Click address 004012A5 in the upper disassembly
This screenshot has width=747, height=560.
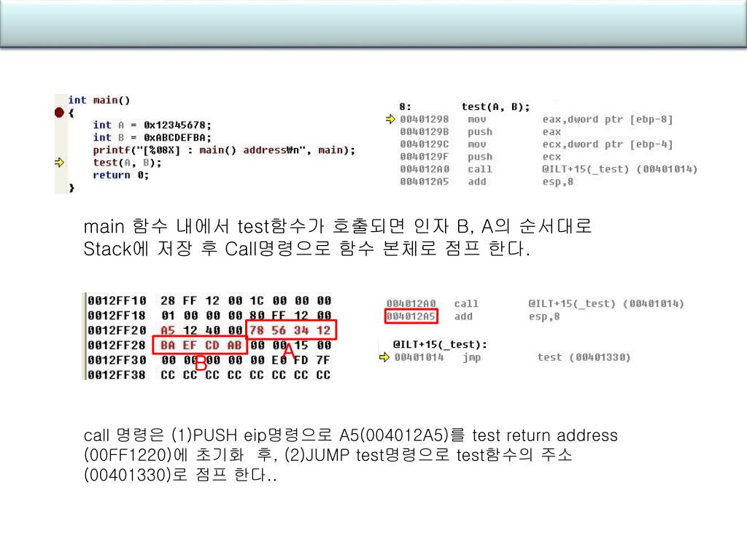pos(424,182)
